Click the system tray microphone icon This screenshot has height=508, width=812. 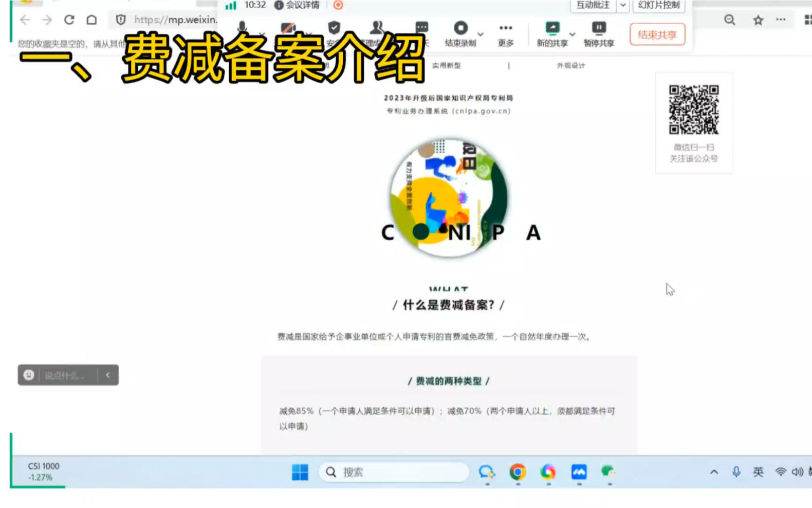(736, 471)
